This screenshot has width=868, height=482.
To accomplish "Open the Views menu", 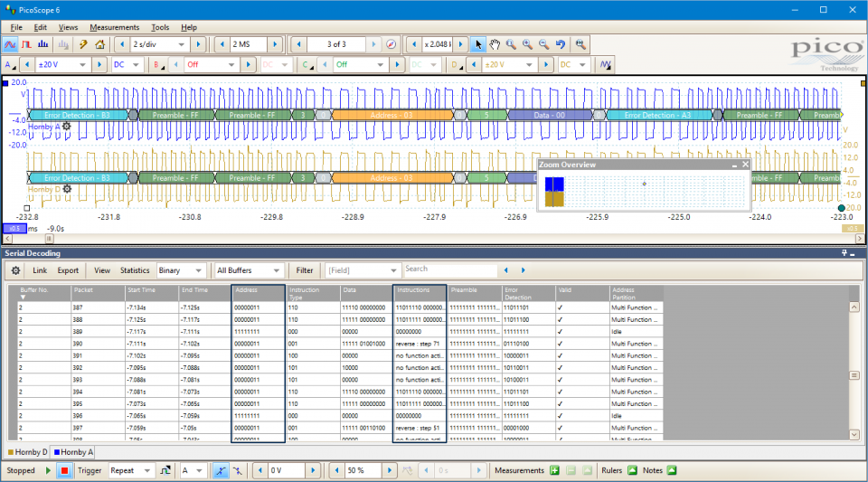I will (68, 27).
